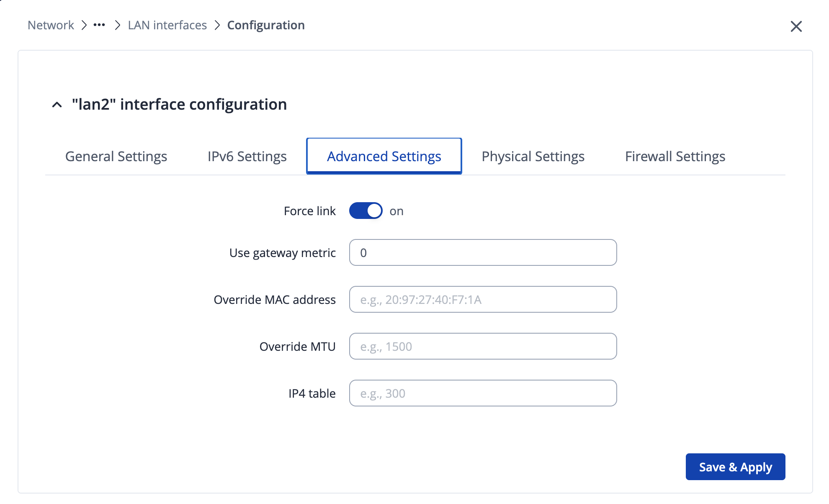This screenshot has width=829, height=504.
Task: Click the "on" label beside Force link
Action: (396, 211)
